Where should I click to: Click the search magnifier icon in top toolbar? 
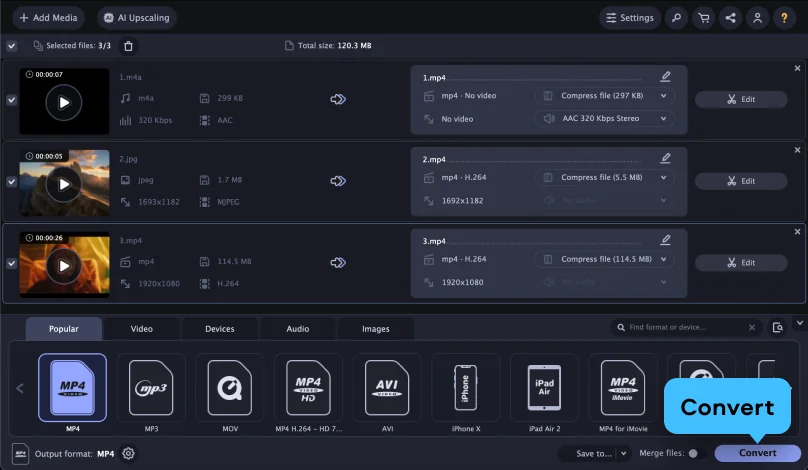(678, 18)
